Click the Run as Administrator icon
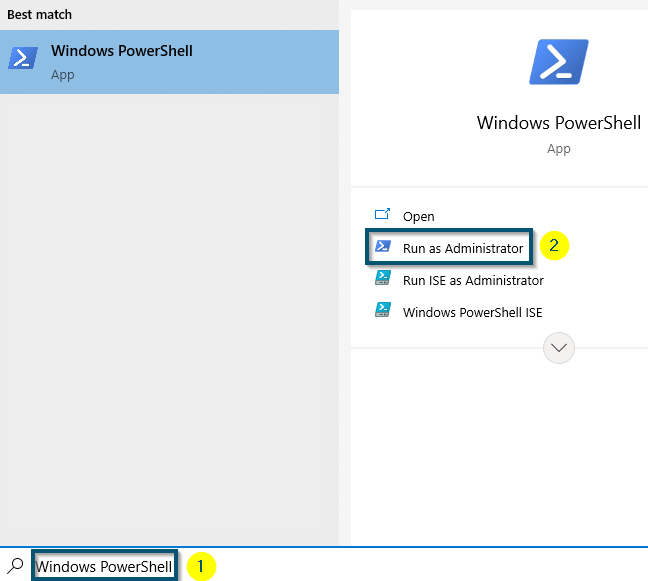The width and height of the screenshot is (648, 581). [383, 246]
